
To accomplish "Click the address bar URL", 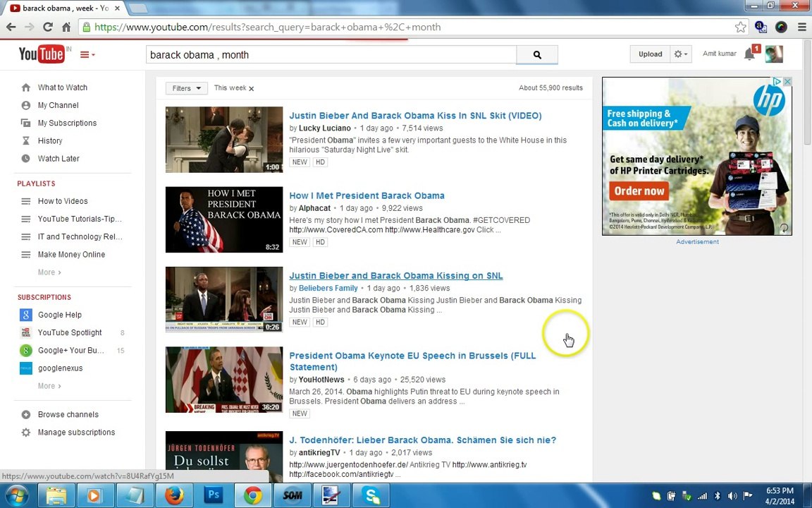I will coord(267,27).
